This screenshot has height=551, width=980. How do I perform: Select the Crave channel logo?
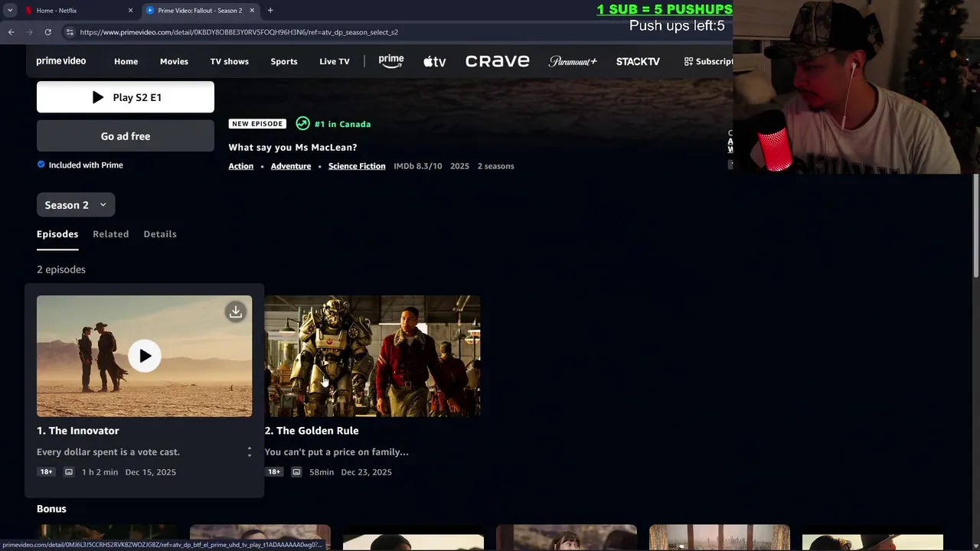(x=498, y=61)
